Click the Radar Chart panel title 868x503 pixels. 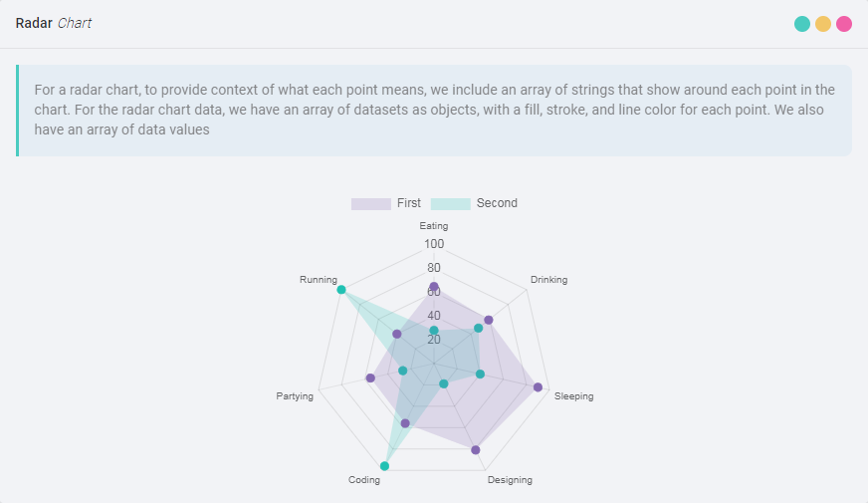click(54, 23)
